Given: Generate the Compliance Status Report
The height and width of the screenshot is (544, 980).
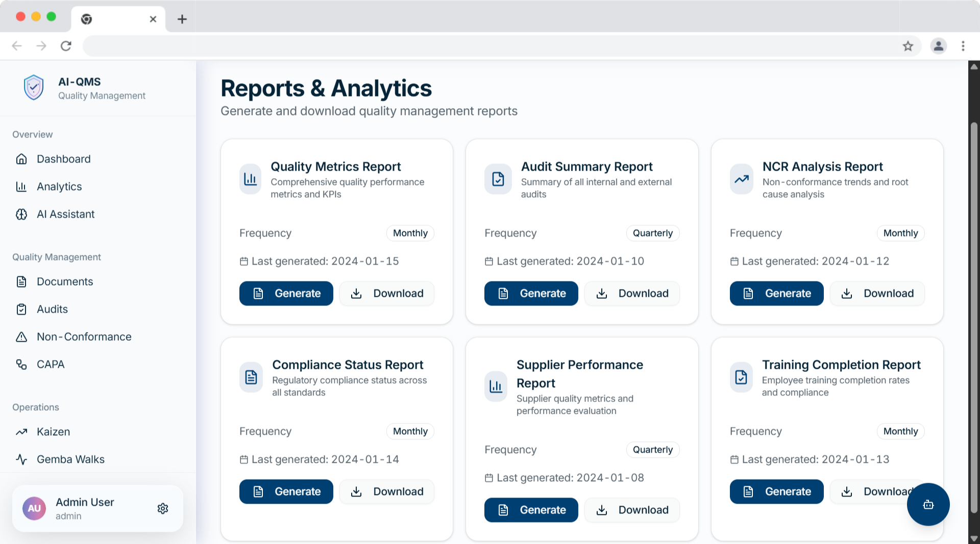Looking at the screenshot, I should (x=286, y=491).
